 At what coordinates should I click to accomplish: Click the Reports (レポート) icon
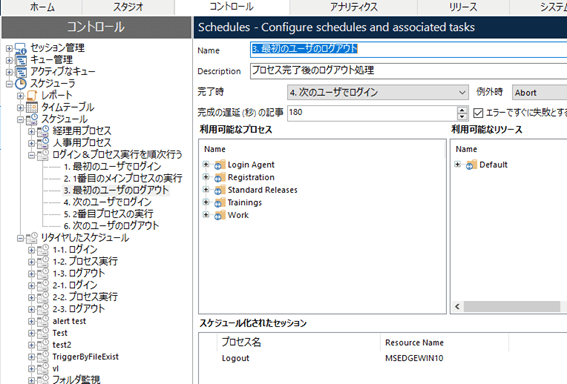point(32,95)
